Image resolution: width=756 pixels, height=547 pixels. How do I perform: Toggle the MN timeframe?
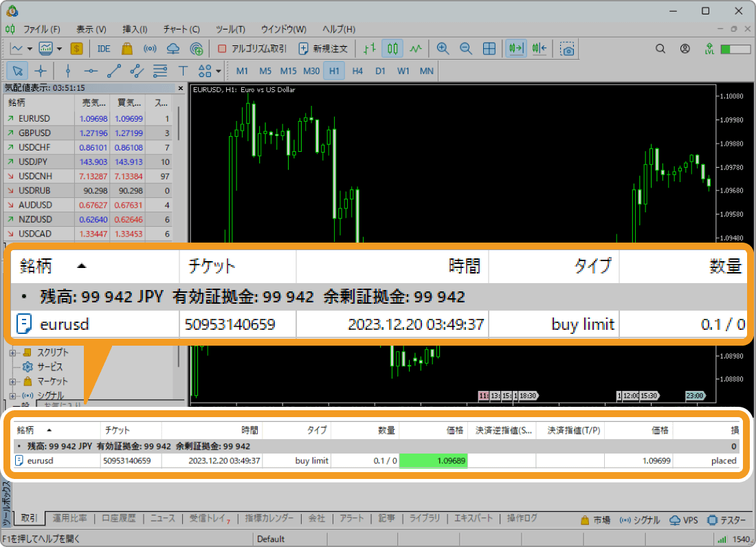click(427, 71)
